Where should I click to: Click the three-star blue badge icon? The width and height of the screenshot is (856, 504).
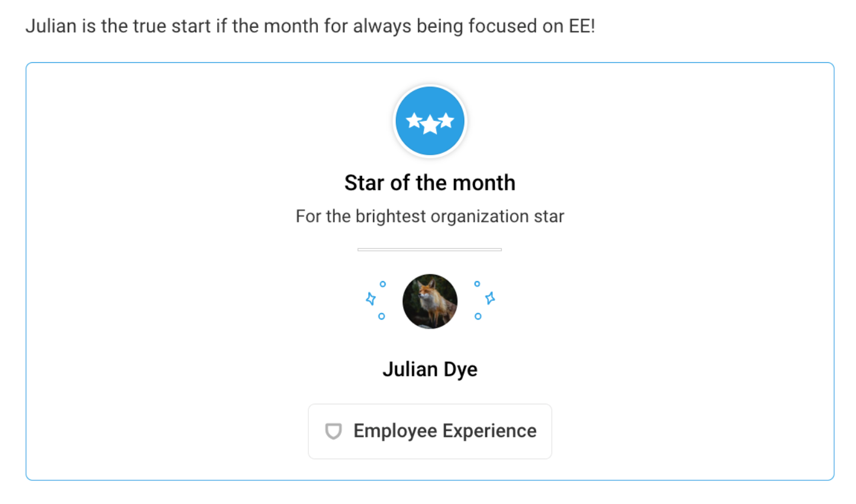(x=430, y=121)
